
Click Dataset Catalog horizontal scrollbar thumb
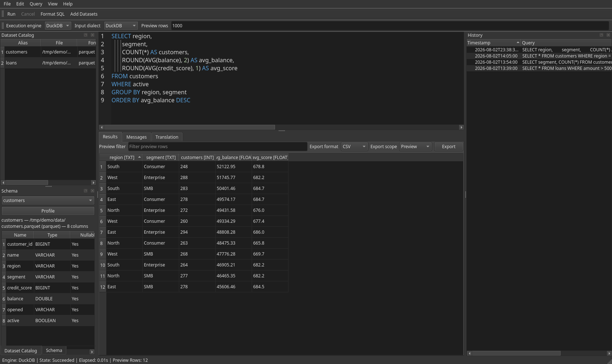coord(27,183)
